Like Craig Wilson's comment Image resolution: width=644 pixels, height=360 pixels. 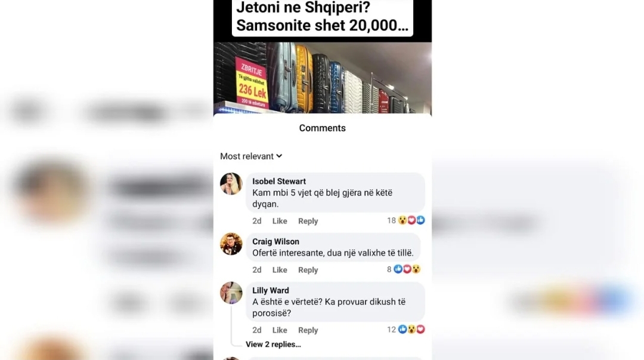tap(280, 270)
